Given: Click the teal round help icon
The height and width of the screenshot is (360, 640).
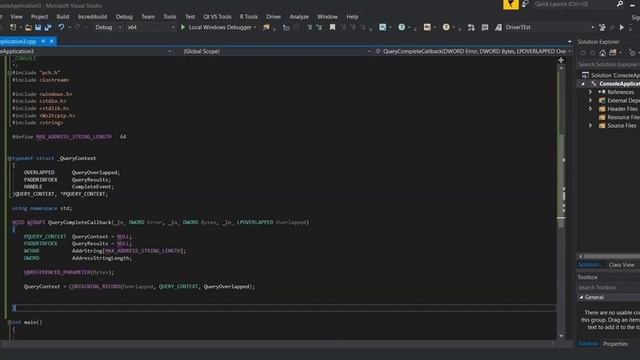Looking at the screenshot, I should (x=402, y=27).
